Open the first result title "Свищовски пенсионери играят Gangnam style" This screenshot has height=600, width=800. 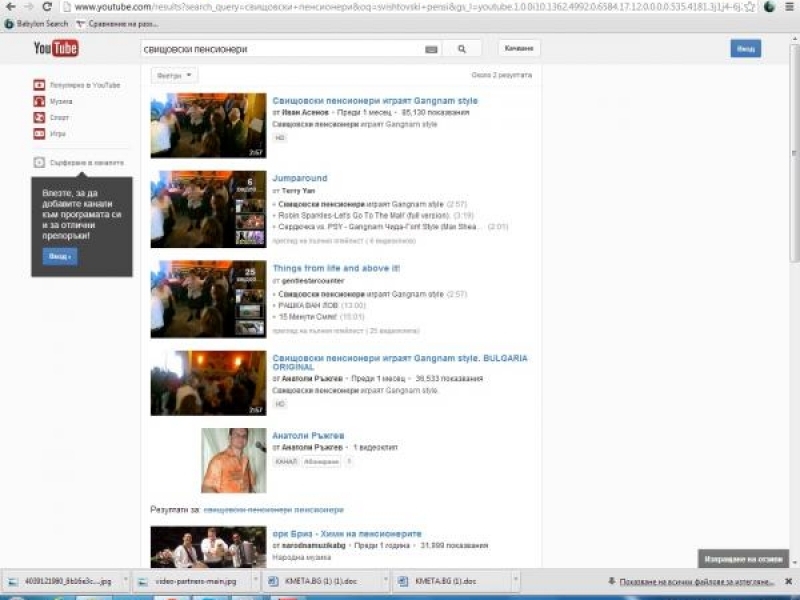tap(375, 101)
